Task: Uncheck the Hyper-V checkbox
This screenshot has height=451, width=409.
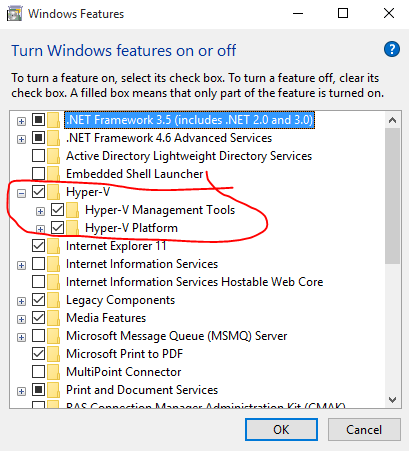Action: tap(38, 192)
